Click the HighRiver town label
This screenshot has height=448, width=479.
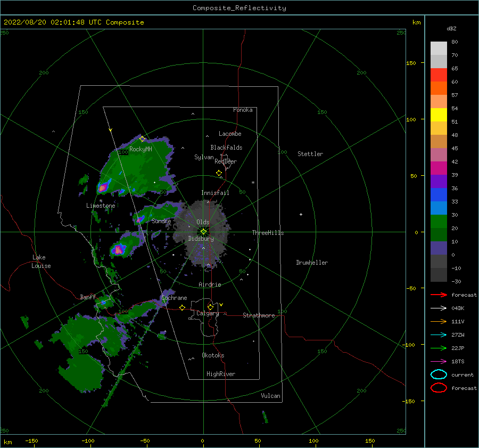[221, 374]
